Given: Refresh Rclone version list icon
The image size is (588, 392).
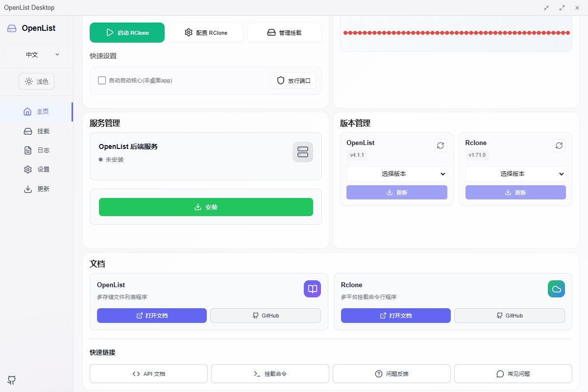Looking at the screenshot, I should (x=559, y=146).
